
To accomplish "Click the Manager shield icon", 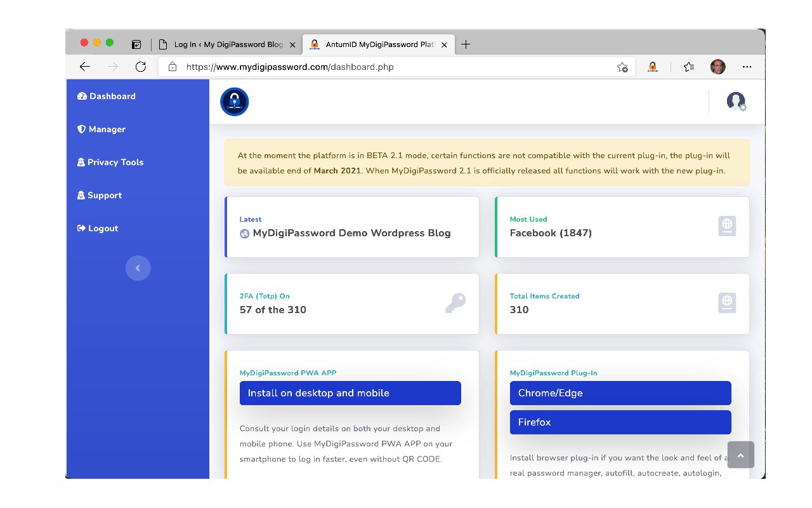I will pos(81,130).
